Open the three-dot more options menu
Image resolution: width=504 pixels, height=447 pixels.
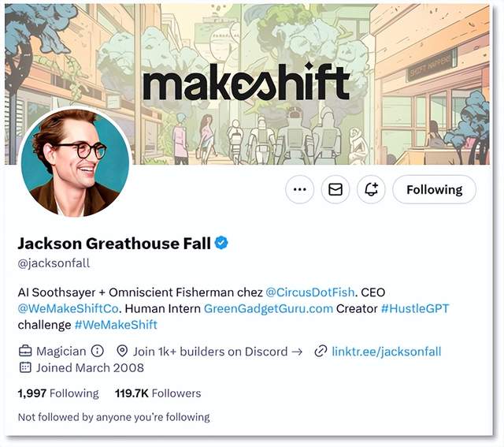pos(299,189)
